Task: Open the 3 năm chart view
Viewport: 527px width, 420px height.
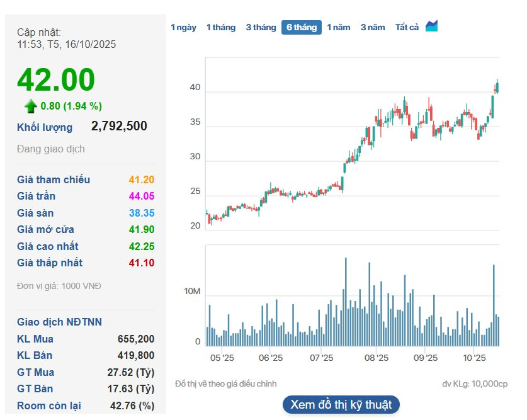Action: pos(373,27)
